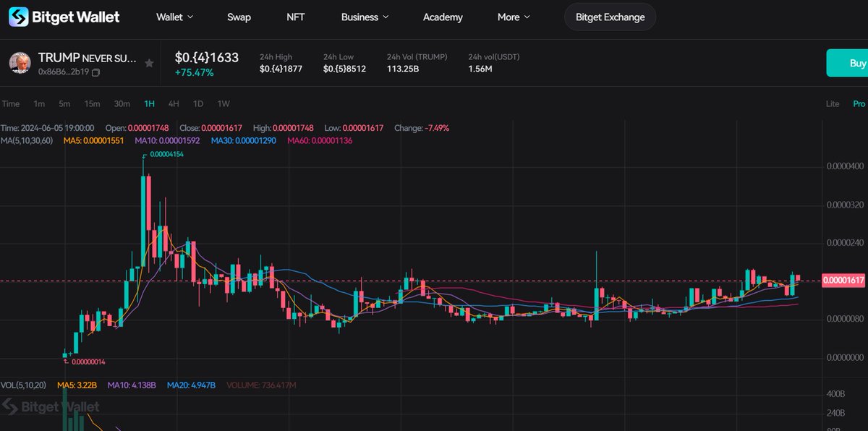Switch chart to Pro mode
Screen dimensions: 868x431
(859, 103)
